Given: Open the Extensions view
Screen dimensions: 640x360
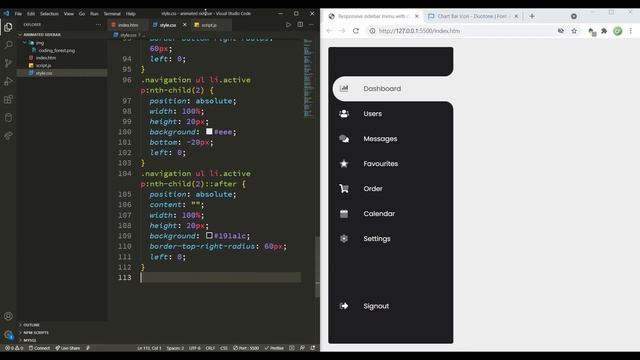Looking at the screenshot, I should [x=8, y=99].
